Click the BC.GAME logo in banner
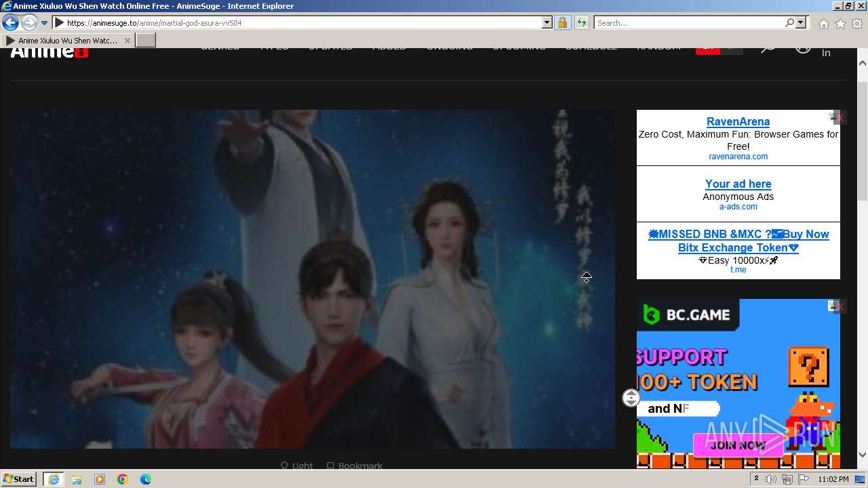This screenshot has width=868, height=488. (687, 314)
